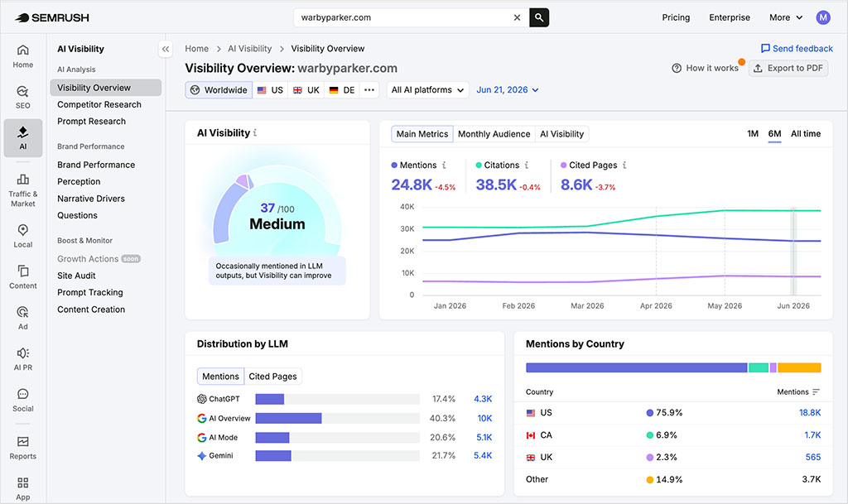
Task: Open Prompt Research in side menu
Action: [x=91, y=122]
